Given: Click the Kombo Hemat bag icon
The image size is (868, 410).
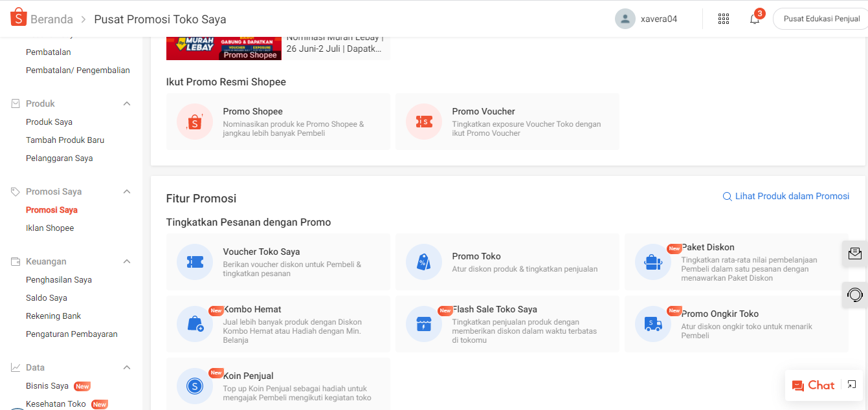Looking at the screenshot, I should tap(195, 324).
